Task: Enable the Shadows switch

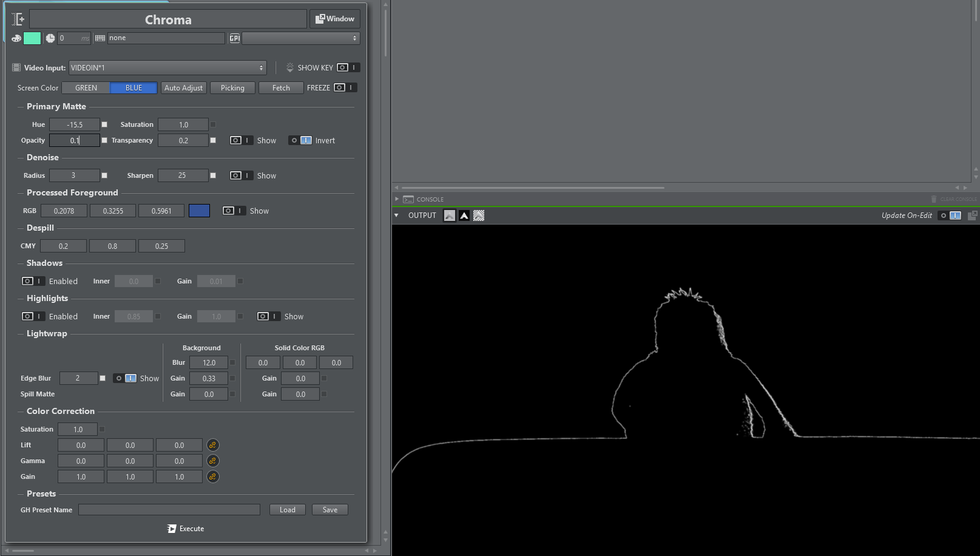Action: (33, 281)
